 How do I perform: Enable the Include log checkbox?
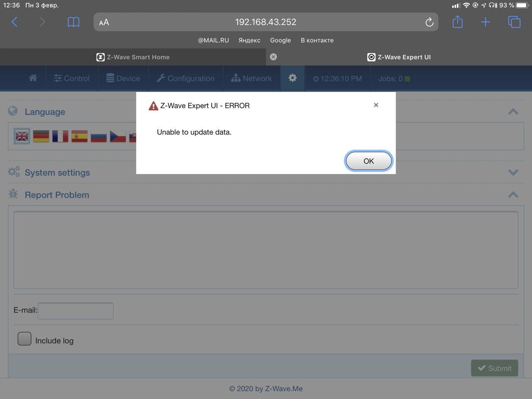25,339
